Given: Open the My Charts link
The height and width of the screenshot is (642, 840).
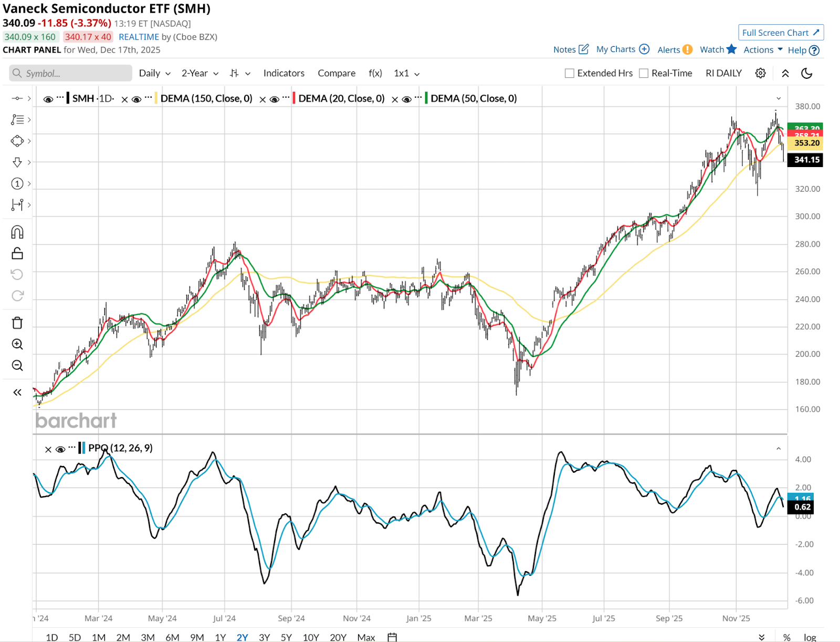Looking at the screenshot, I should coord(623,49).
